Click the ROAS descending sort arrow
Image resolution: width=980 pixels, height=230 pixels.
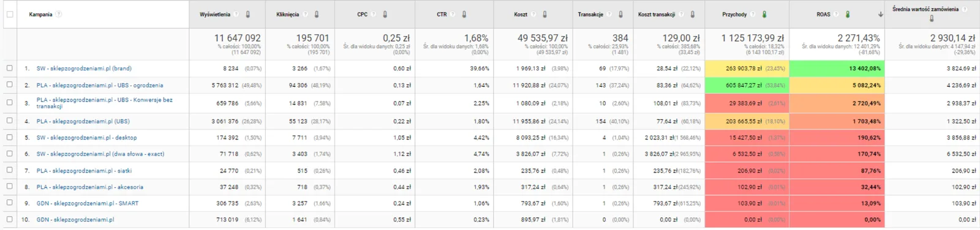click(x=880, y=14)
